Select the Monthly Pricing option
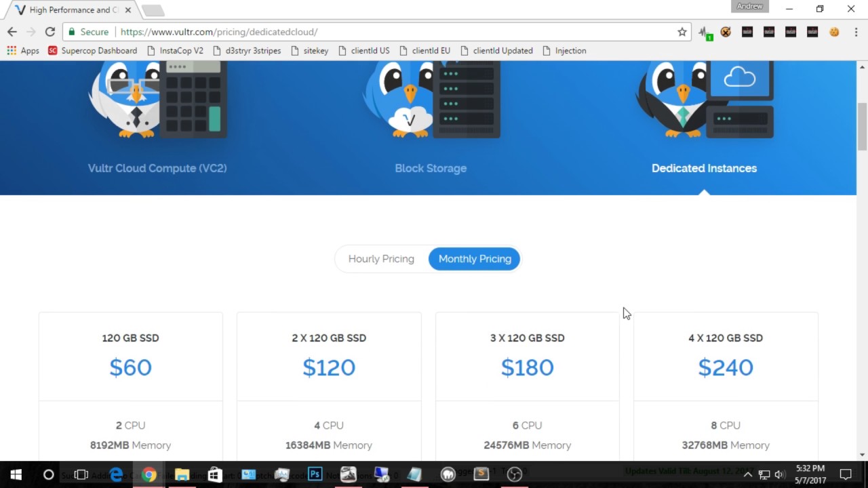The height and width of the screenshot is (488, 868). pyautogui.click(x=475, y=259)
